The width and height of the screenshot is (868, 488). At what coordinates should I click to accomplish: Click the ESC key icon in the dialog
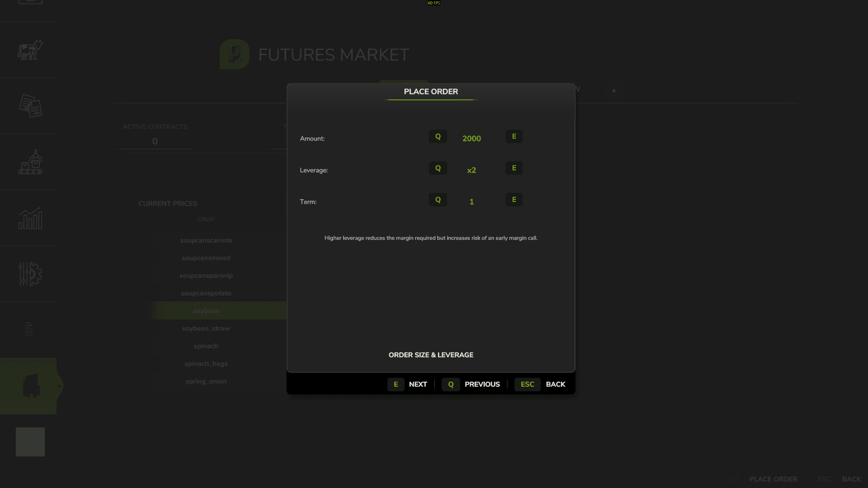pos(527,384)
